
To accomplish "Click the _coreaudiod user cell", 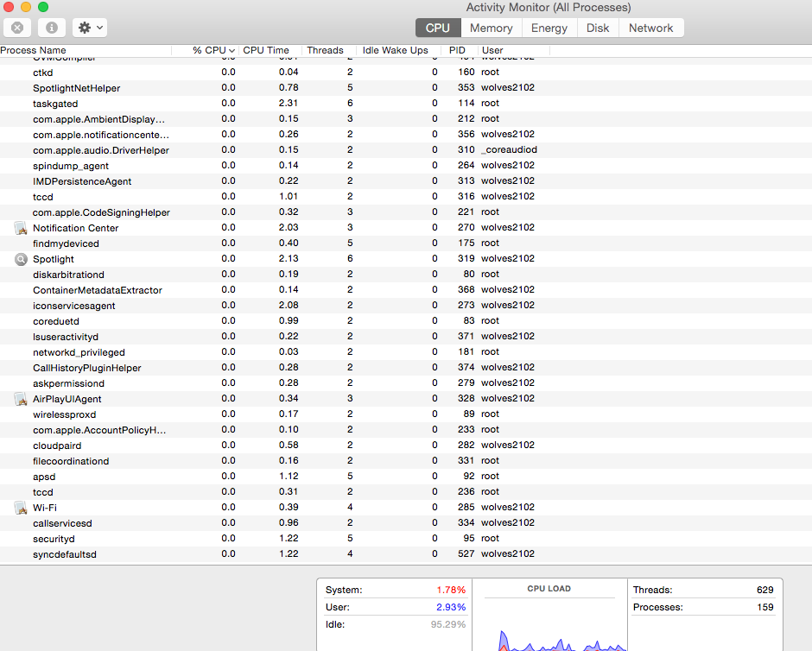I will (509, 149).
